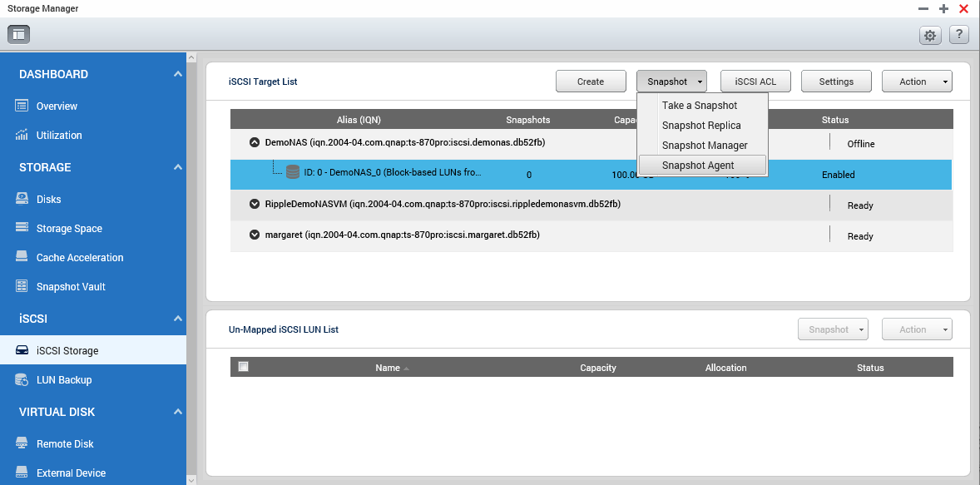The image size is (980, 485).
Task: Click the Settings button
Action: (836, 82)
